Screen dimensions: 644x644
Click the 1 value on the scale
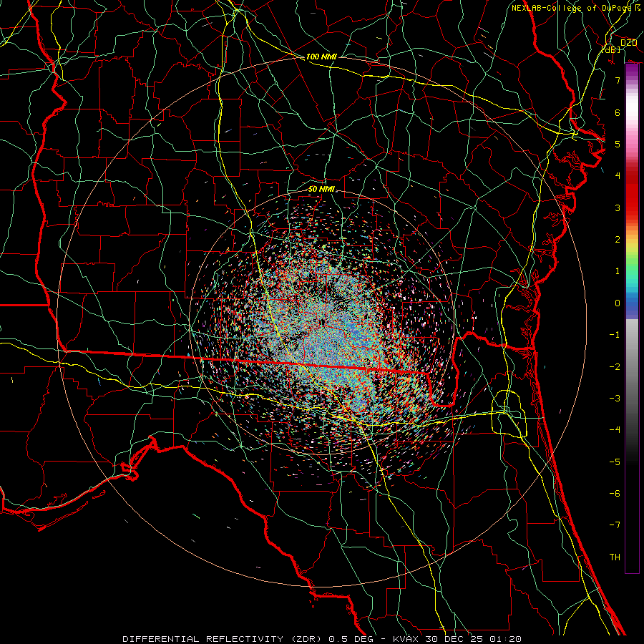(x=618, y=271)
